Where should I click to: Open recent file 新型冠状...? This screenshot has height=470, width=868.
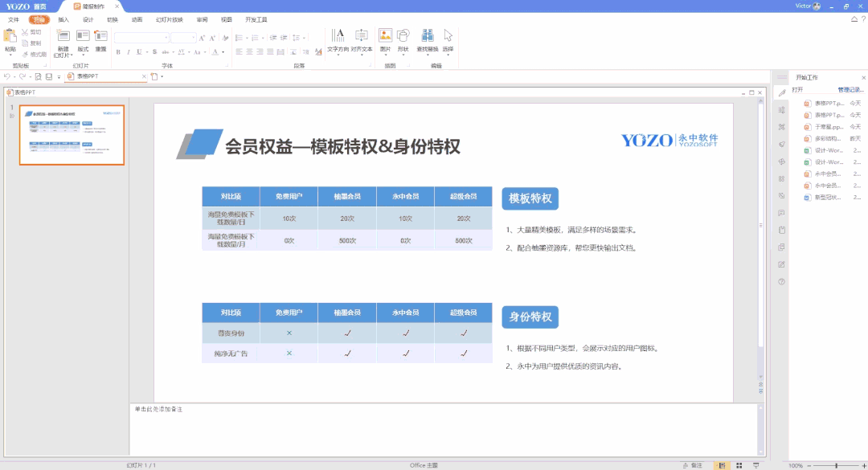tap(833, 197)
